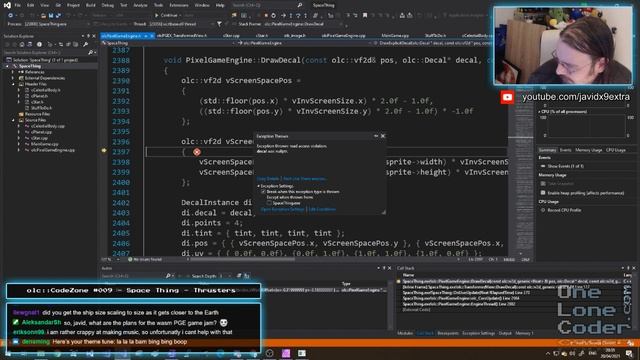Open the Events tab in Diagnostic Tools

[565, 150]
